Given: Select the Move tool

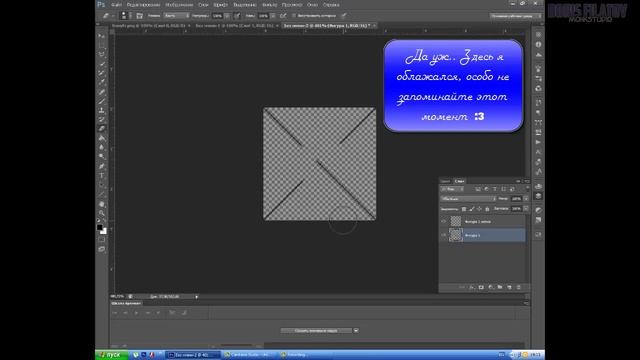Looking at the screenshot, I should tap(102, 36).
